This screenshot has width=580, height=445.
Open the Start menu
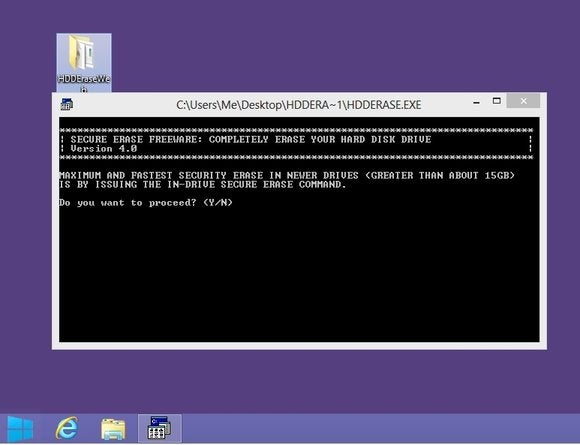[x=20, y=429]
